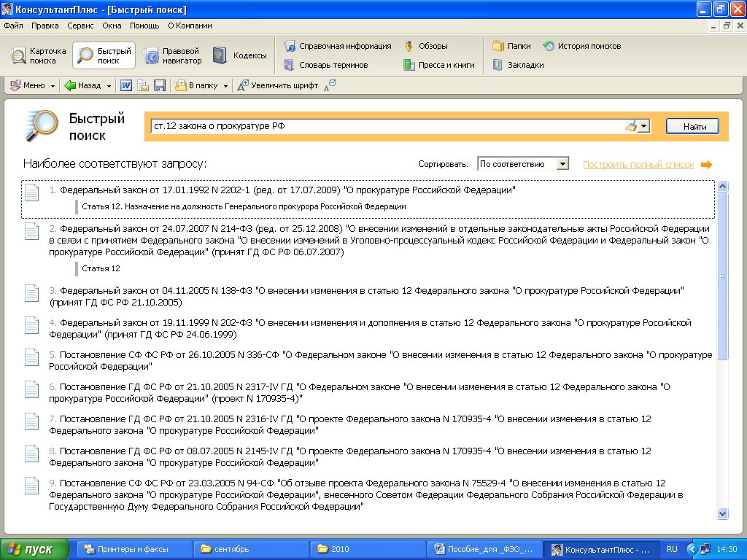Click the document icon of result 3

click(x=32, y=293)
